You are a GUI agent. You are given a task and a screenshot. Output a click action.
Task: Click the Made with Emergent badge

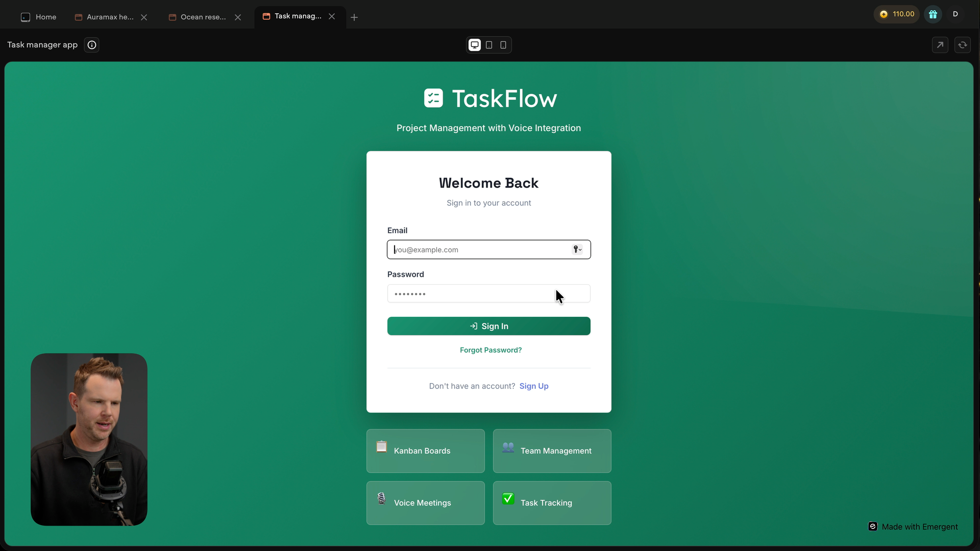pyautogui.click(x=913, y=527)
